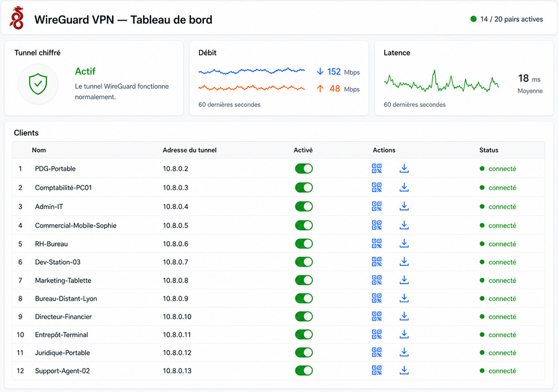The image size is (558, 392).
Task: Click the Status column header
Action: pyautogui.click(x=489, y=150)
